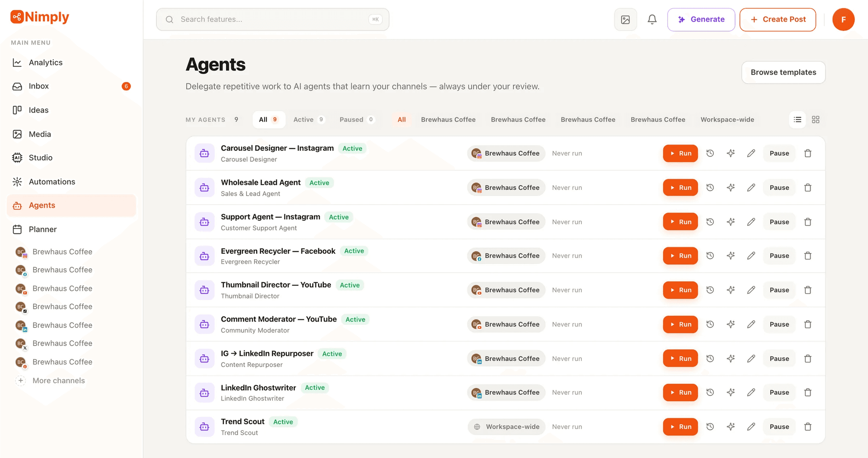Go to Ideas in the sidebar
Viewport: 868px width, 458px height.
[x=71, y=110]
